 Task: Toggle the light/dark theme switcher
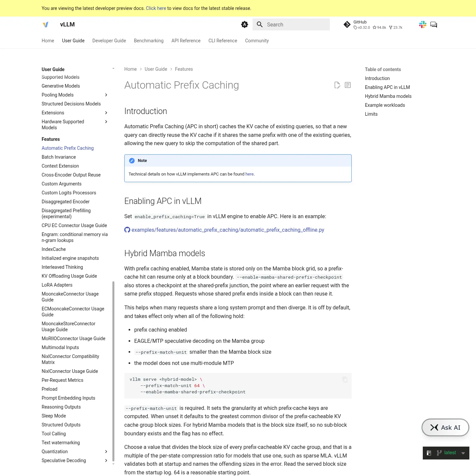point(245,24)
